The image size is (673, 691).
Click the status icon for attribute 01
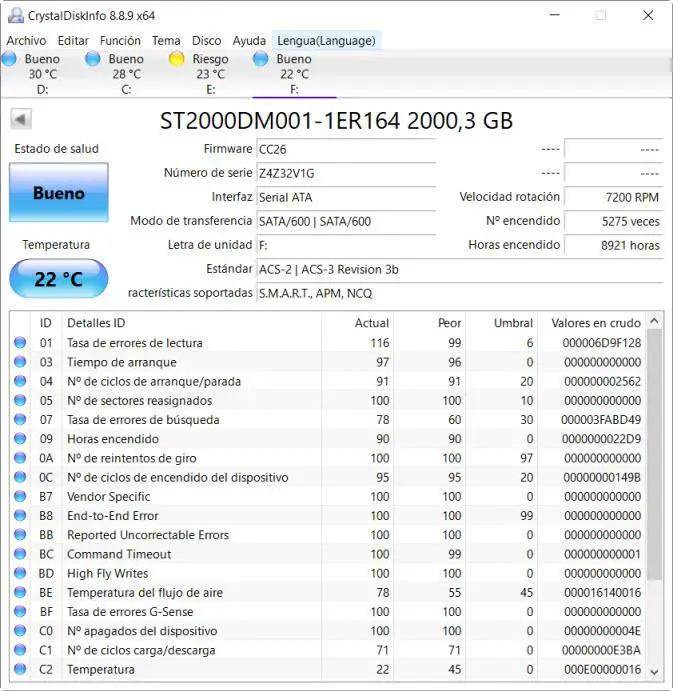coord(20,342)
